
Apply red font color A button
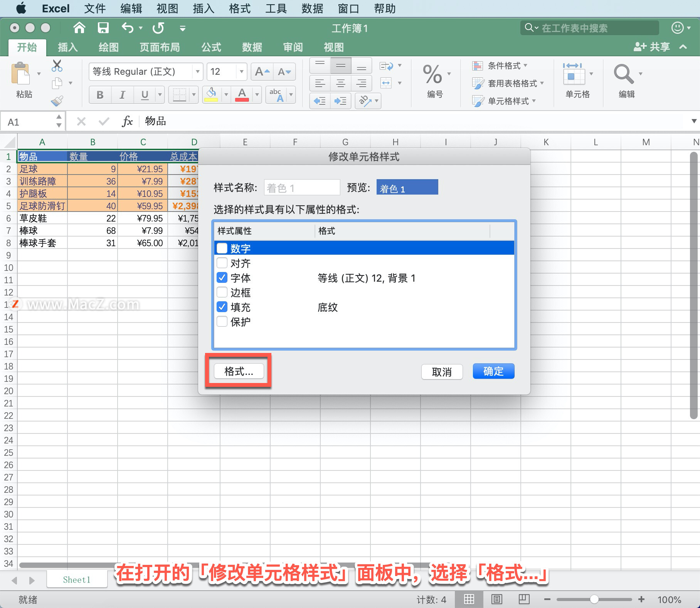(x=242, y=95)
